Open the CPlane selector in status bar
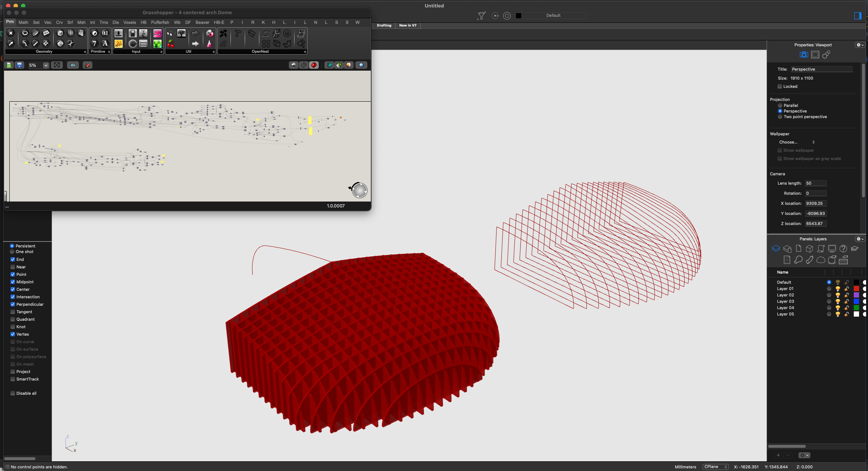The width and height of the screenshot is (868, 471). click(715, 467)
